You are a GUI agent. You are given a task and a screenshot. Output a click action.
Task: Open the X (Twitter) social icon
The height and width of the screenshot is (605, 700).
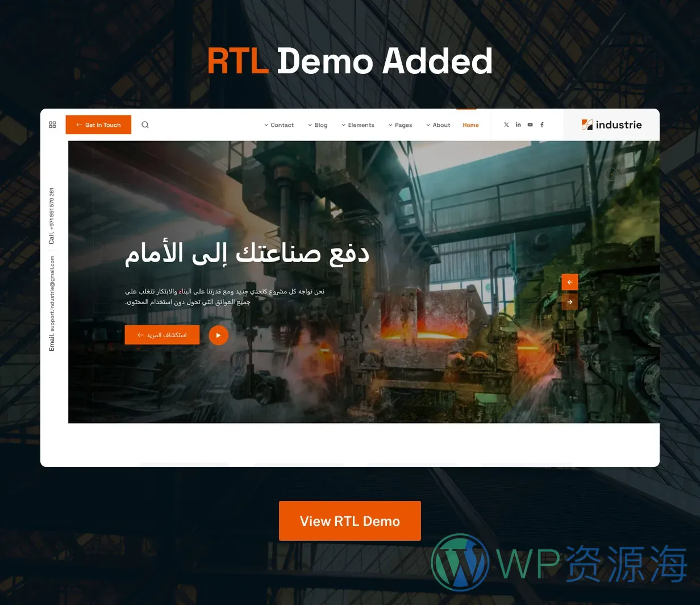click(x=506, y=125)
